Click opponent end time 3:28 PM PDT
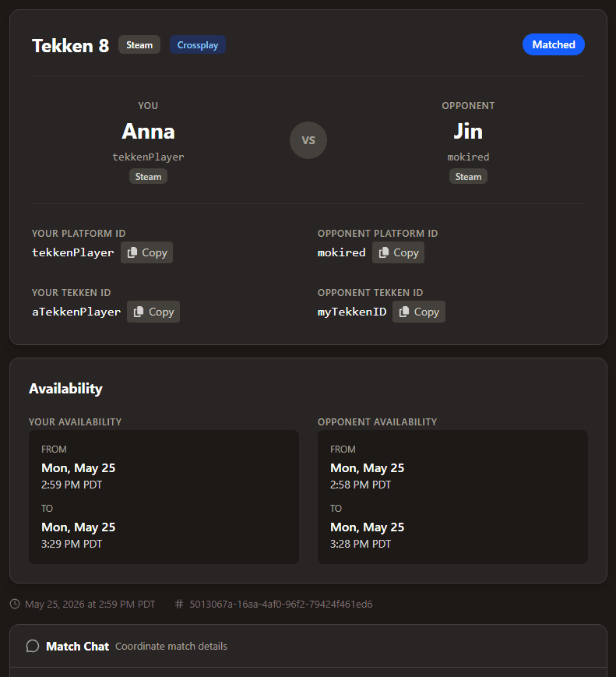This screenshot has height=677, width=616. [361, 544]
